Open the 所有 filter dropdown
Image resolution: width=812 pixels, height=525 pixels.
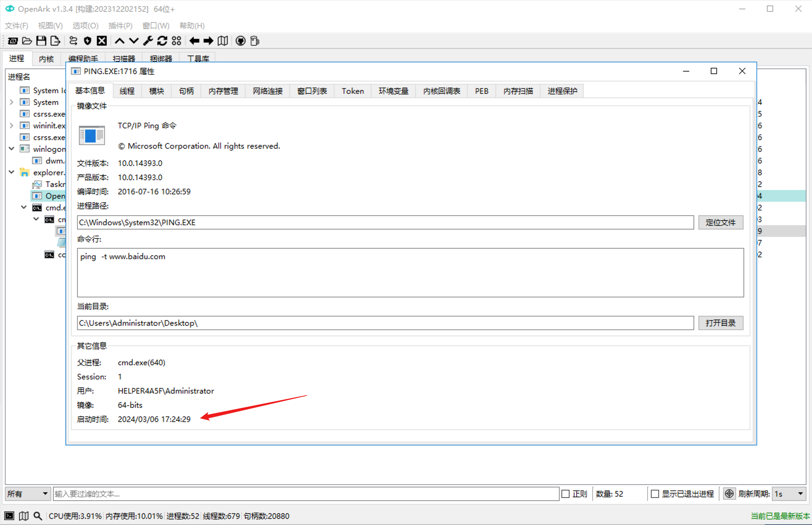28,494
